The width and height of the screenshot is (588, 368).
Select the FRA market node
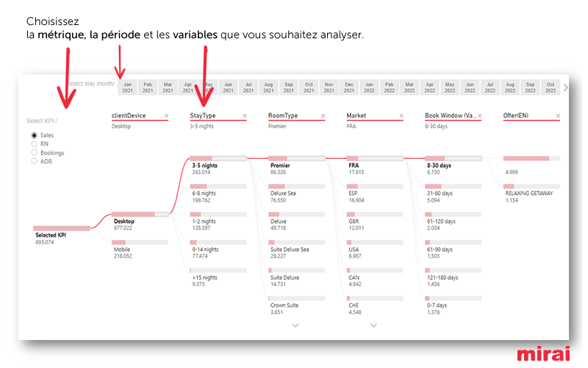click(375, 158)
